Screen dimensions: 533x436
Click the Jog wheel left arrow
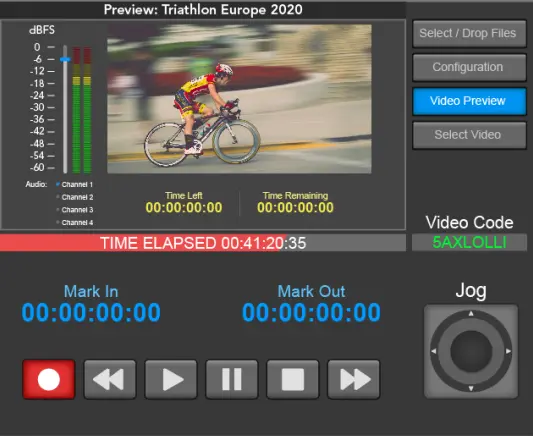[434, 351]
